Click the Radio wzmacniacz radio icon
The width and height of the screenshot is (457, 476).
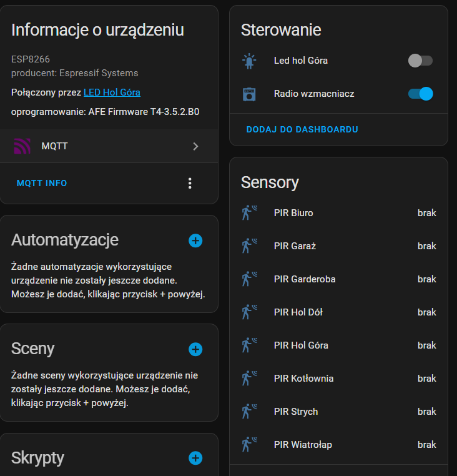(x=249, y=94)
